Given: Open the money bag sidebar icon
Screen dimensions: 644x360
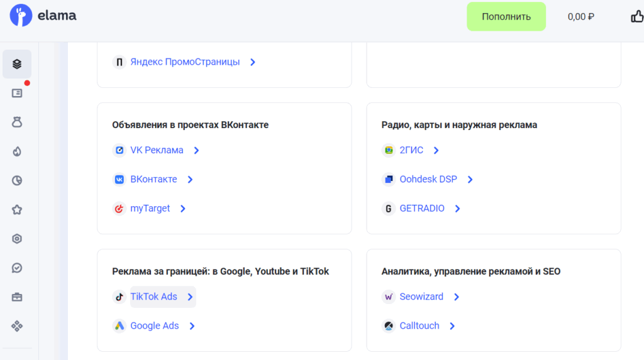Looking at the screenshot, I should pos(17,122).
